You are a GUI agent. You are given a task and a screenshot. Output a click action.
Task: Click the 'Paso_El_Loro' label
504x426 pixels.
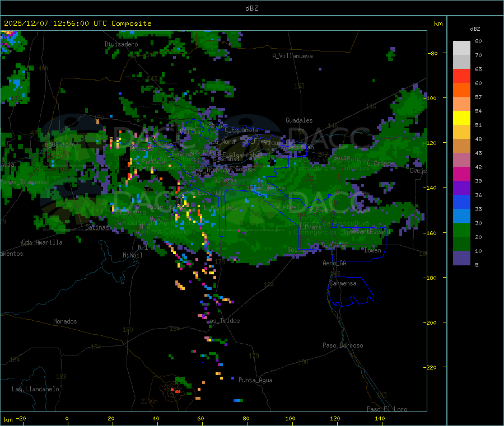coord(388,409)
